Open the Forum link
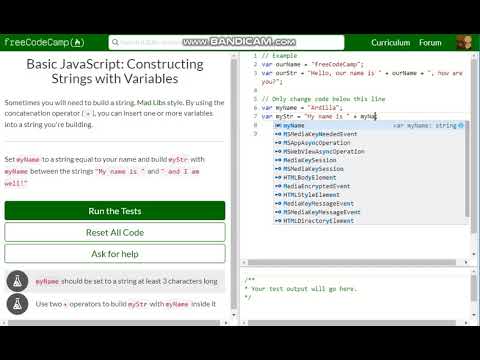This screenshot has width=480, height=360. click(x=430, y=43)
